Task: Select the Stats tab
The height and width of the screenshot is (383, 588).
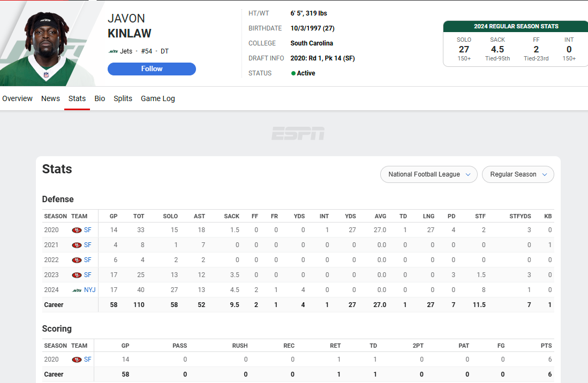Action: click(77, 98)
